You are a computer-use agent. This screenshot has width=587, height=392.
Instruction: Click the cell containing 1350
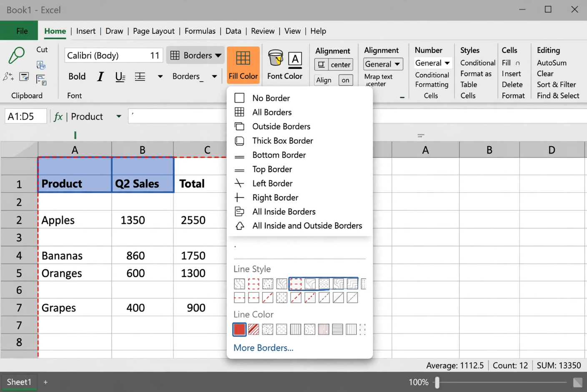point(143,220)
